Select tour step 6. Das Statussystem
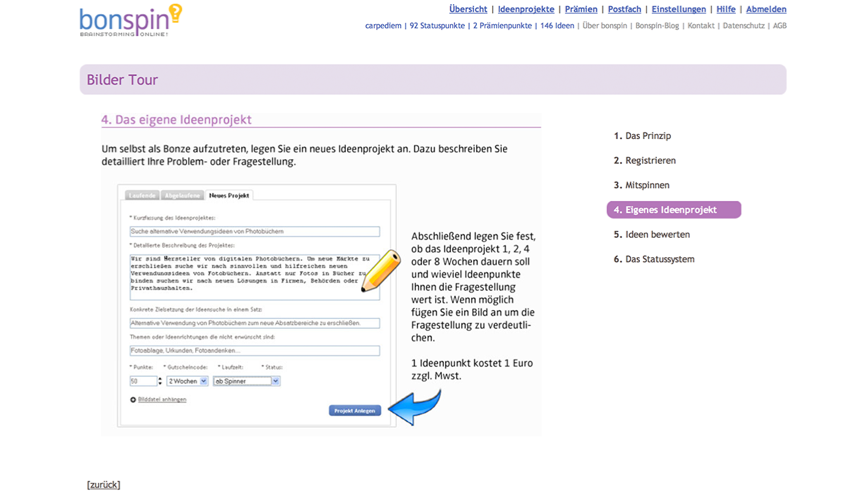The height and width of the screenshot is (500, 848). click(654, 260)
